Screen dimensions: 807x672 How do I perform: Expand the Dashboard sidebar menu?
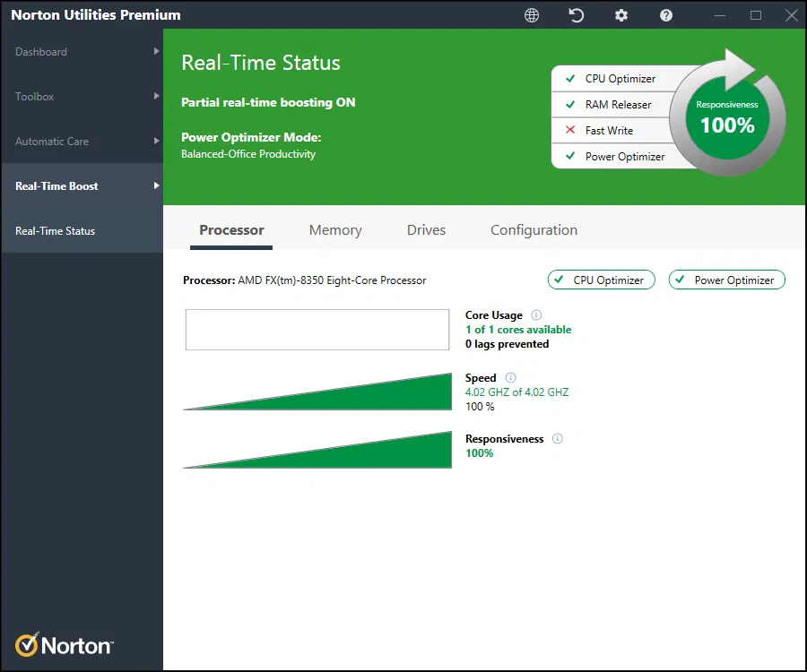click(81, 52)
